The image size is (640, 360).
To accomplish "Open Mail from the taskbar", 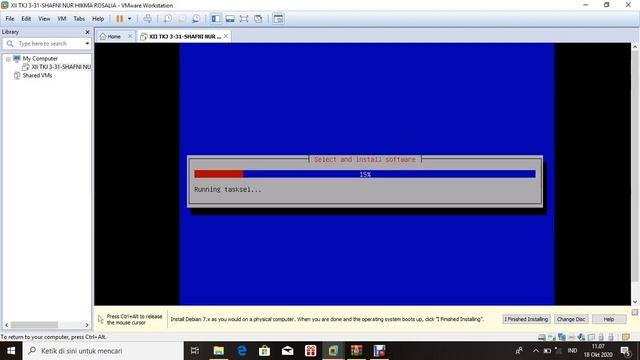I will click(287, 351).
